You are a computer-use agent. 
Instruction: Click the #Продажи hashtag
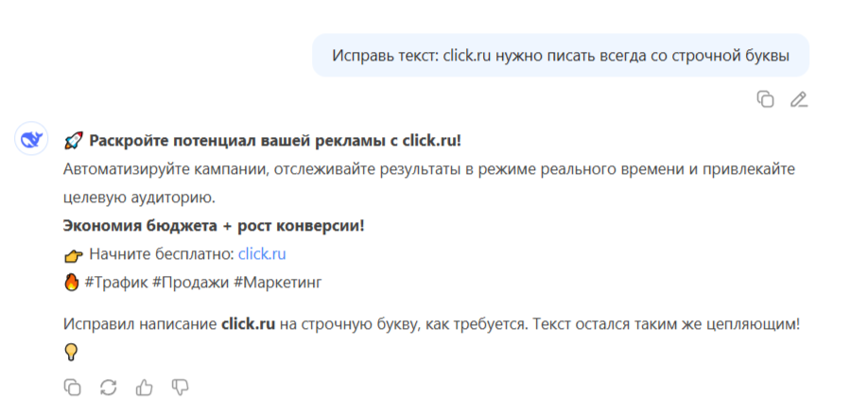tap(190, 283)
